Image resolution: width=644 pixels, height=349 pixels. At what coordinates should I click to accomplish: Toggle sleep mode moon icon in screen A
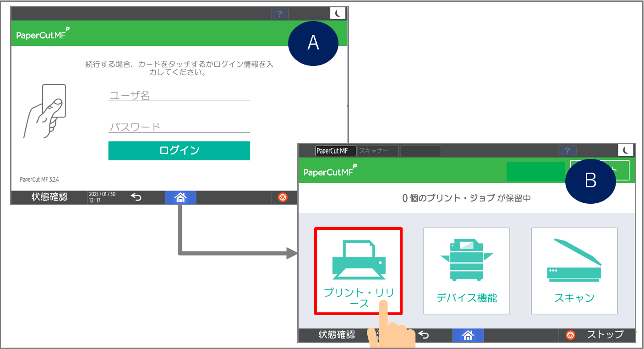[x=338, y=14]
